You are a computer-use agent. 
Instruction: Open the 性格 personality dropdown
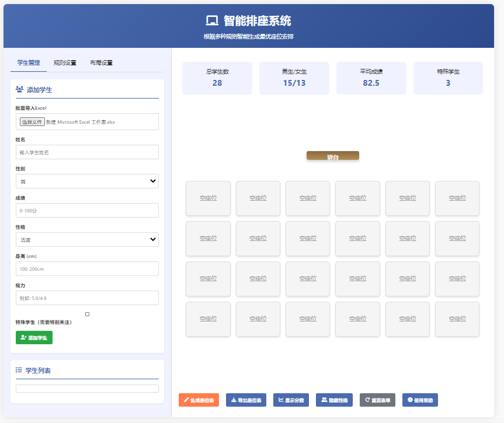point(86,239)
